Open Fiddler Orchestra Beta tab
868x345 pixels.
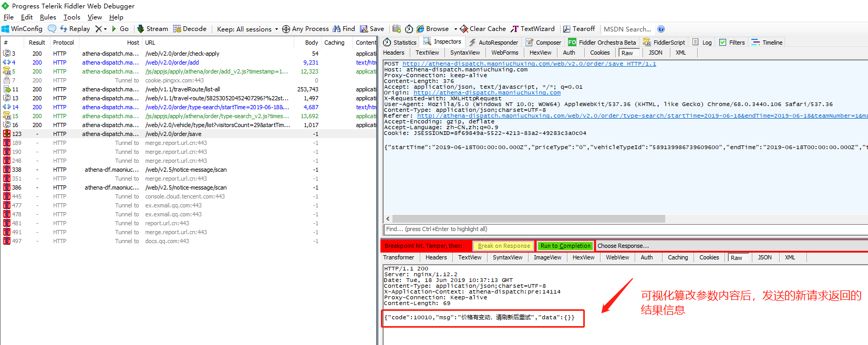tap(602, 43)
